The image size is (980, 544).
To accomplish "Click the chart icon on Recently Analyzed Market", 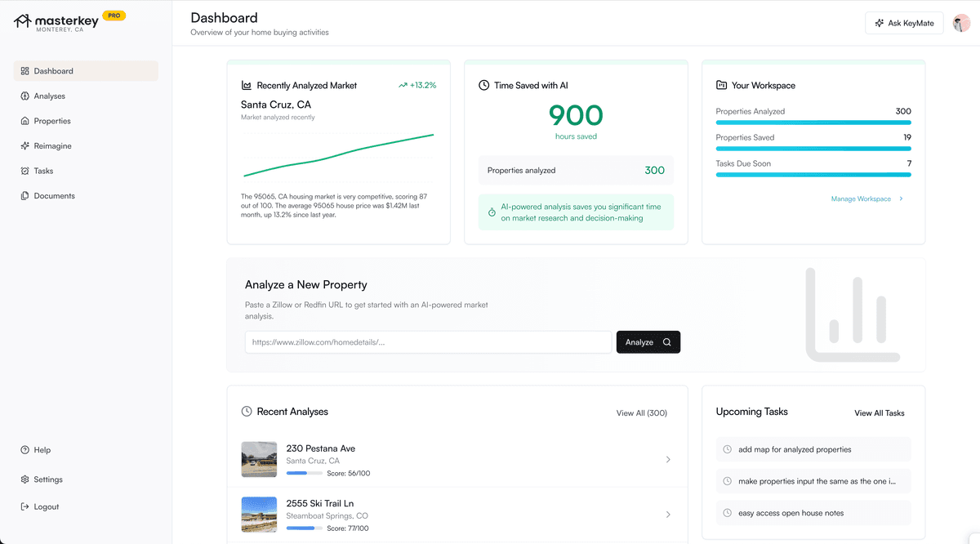I will (x=247, y=85).
